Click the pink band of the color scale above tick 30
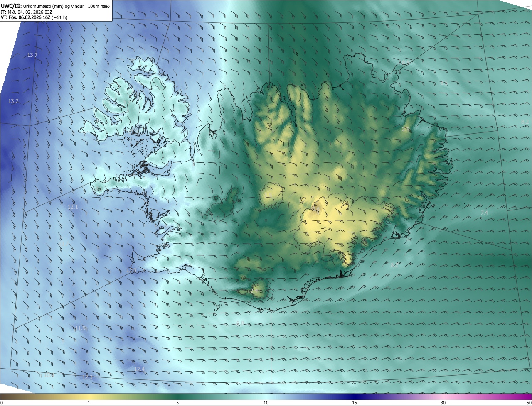Screen dimensions: 532x406 coord(443,396)
